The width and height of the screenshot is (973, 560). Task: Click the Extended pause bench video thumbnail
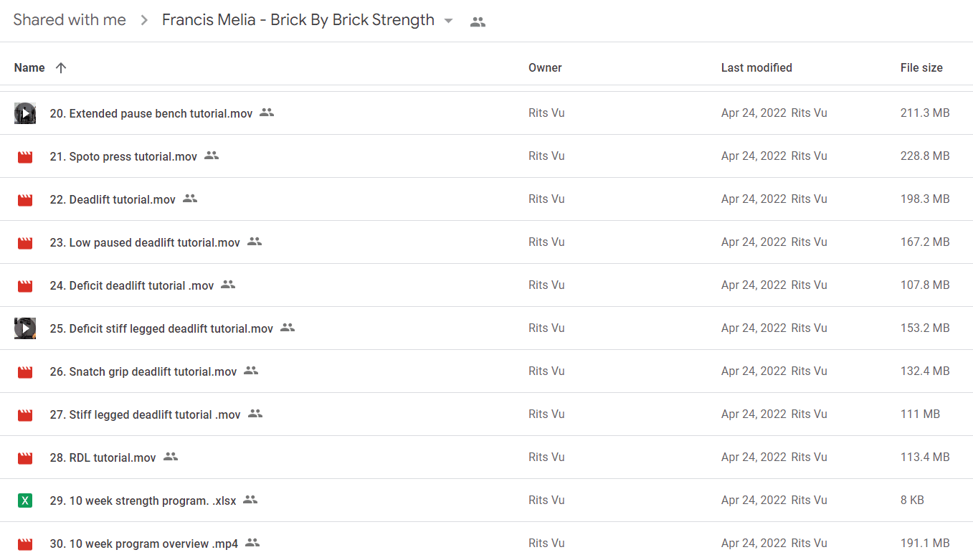click(25, 113)
